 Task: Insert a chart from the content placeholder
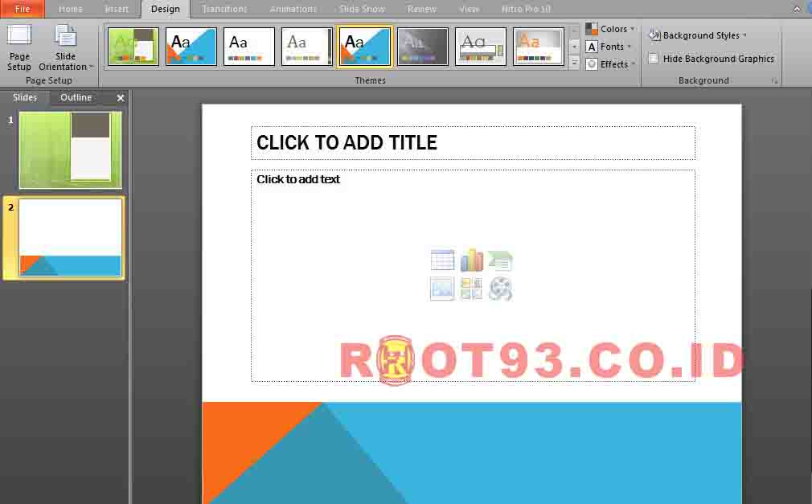[x=473, y=260]
